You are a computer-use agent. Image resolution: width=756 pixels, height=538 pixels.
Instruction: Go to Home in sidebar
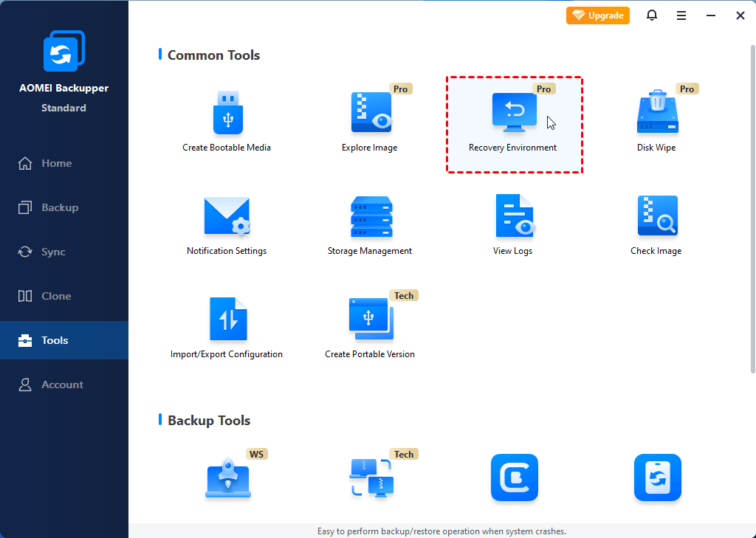(x=64, y=163)
